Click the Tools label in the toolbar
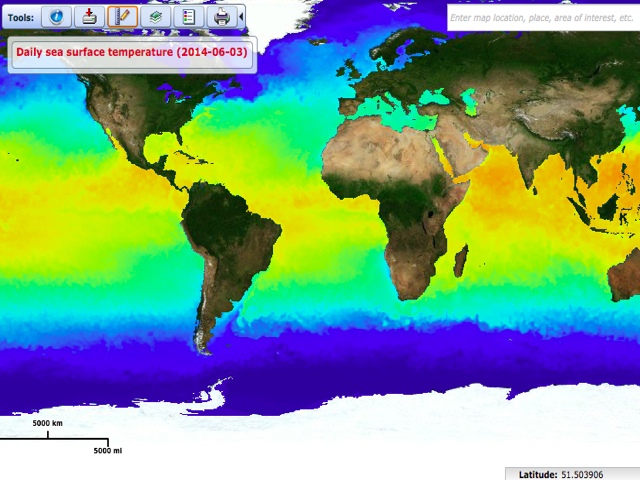Screen dimensions: 640x480 [21, 17]
